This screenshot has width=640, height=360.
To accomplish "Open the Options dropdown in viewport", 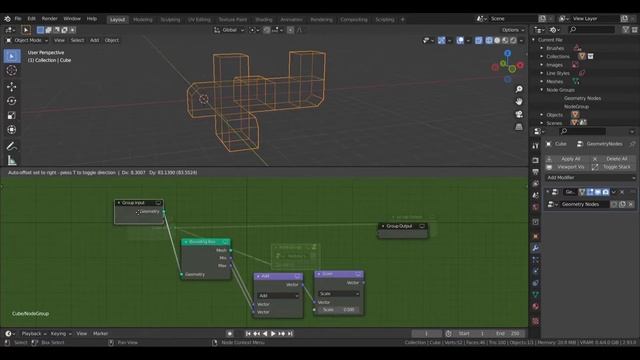I will click(x=513, y=30).
